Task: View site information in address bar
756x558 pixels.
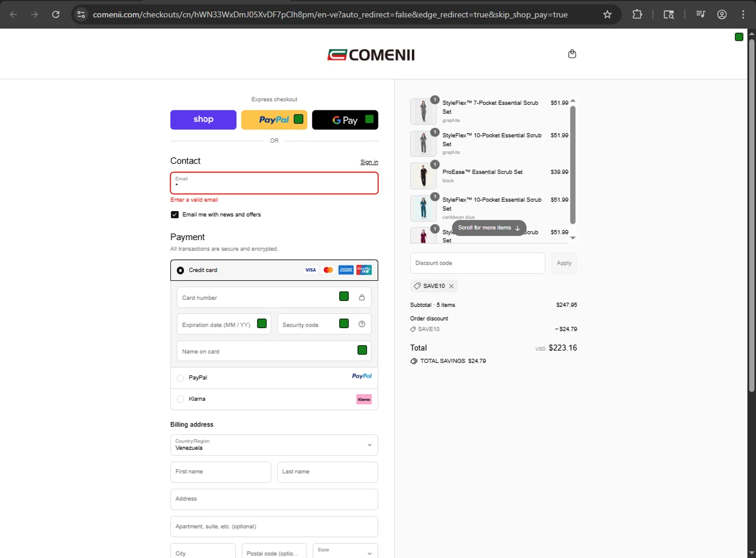Action: tap(81, 15)
